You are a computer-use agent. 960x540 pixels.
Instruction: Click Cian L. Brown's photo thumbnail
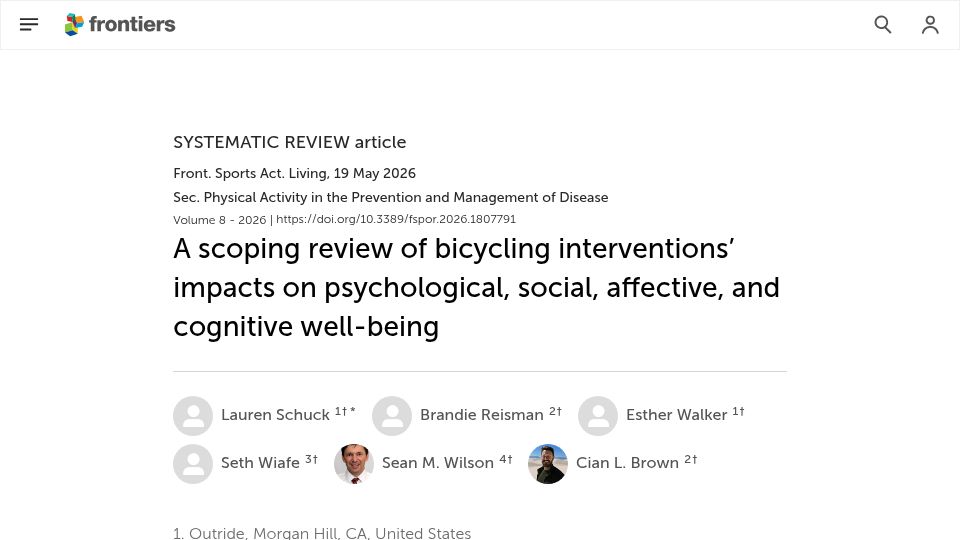click(x=548, y=464)
